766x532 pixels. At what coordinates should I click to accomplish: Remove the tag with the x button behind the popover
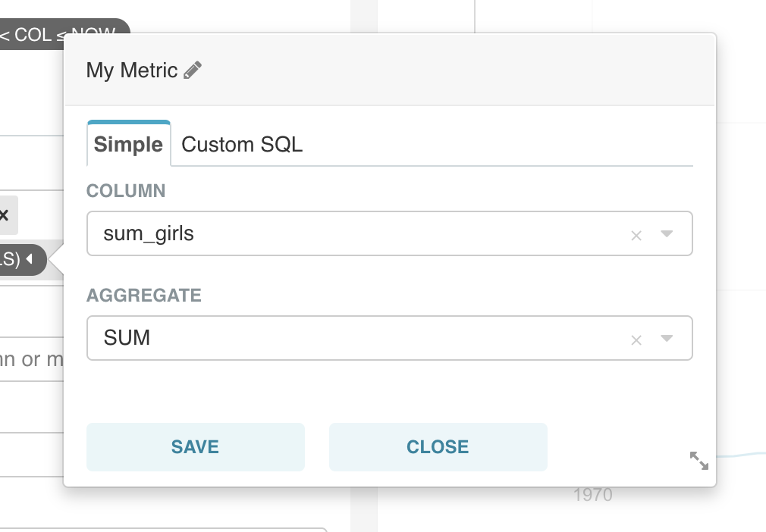pos(4,215)
